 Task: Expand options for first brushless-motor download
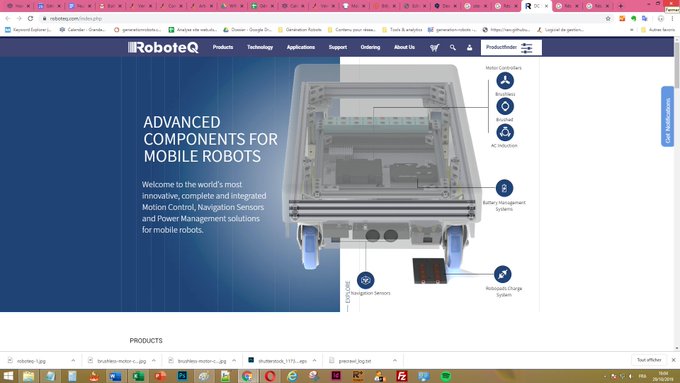(x=154, y=360)
